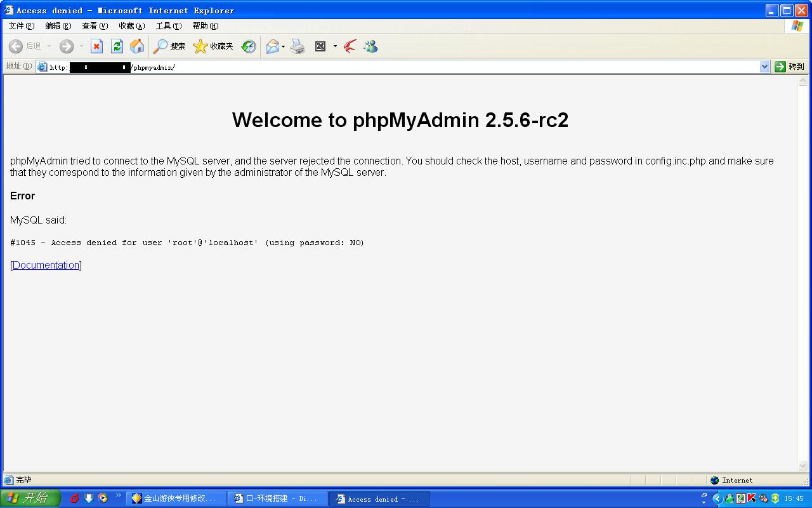Image resolution: width=812 pixels, height=508 pixels.
Task: Click the vertical scrollbar up arrow
Action: tap(803, 81)
